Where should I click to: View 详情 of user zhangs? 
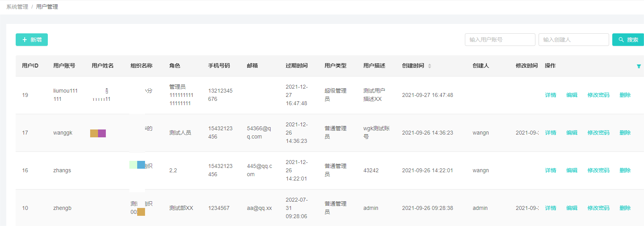(550, 170)
